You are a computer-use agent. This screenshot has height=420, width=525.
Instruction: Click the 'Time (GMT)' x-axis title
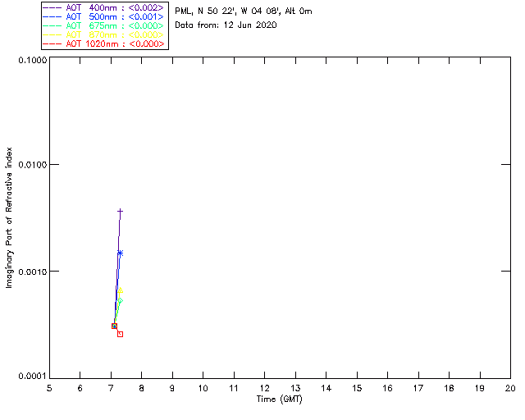coord(280,399)
